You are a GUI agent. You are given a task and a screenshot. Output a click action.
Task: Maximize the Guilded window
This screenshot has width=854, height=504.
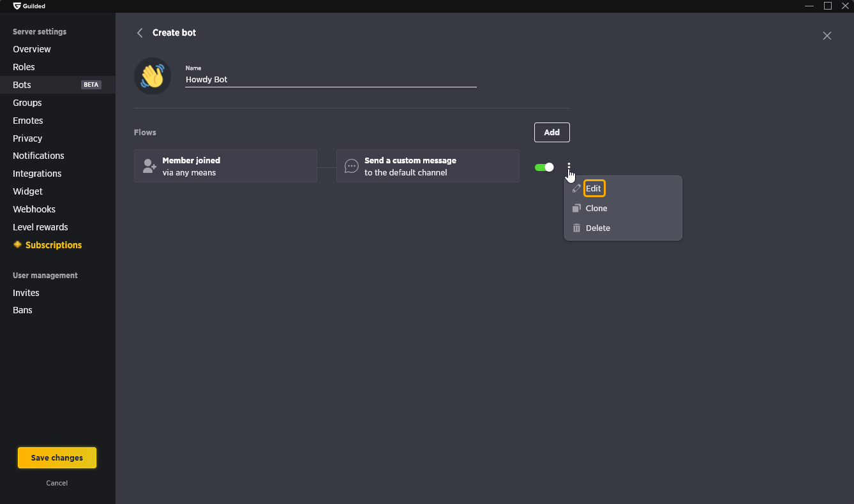(828, 6)
